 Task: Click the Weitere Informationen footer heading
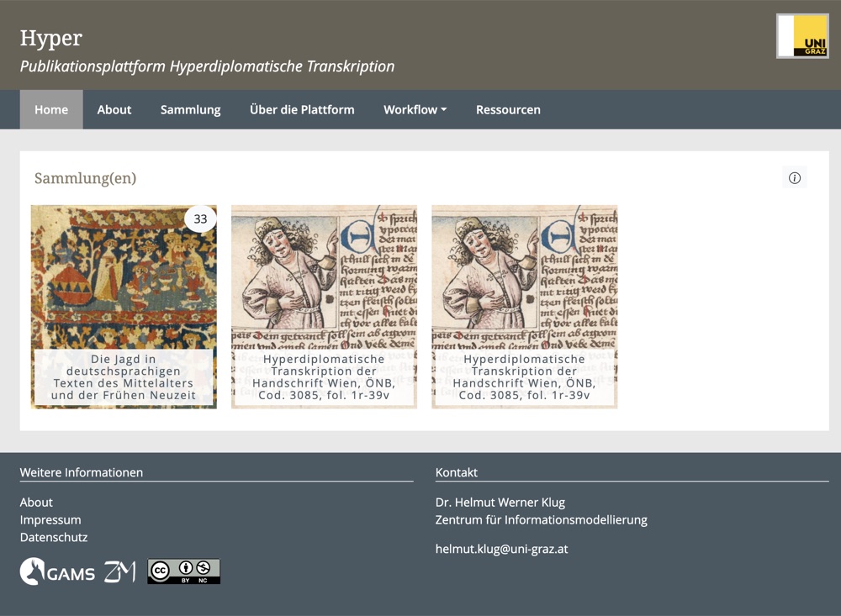tap(82, 472)
